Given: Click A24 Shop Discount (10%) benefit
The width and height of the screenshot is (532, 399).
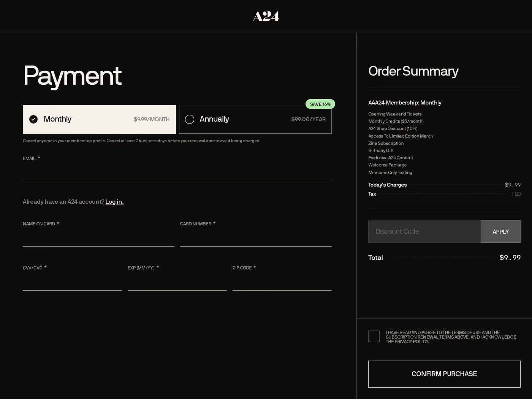Looking at the screenshot, I should pyautogui.click(x=393, y=128).
